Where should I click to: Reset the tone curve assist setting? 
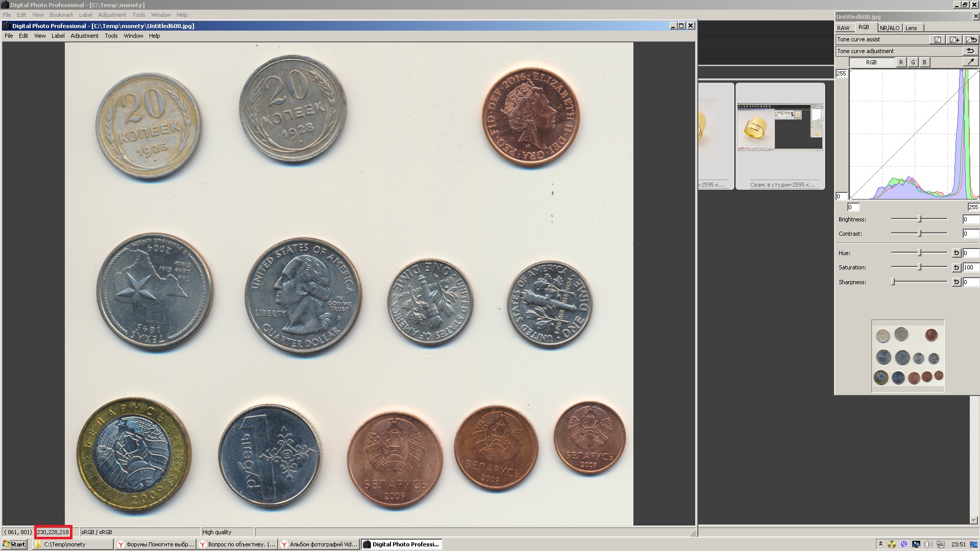[x=971, y=39]
